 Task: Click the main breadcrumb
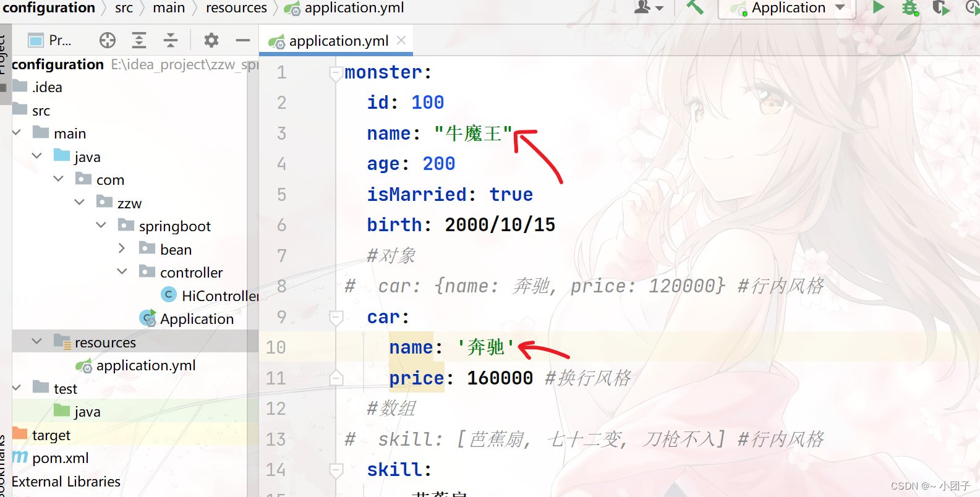(169, 7)
